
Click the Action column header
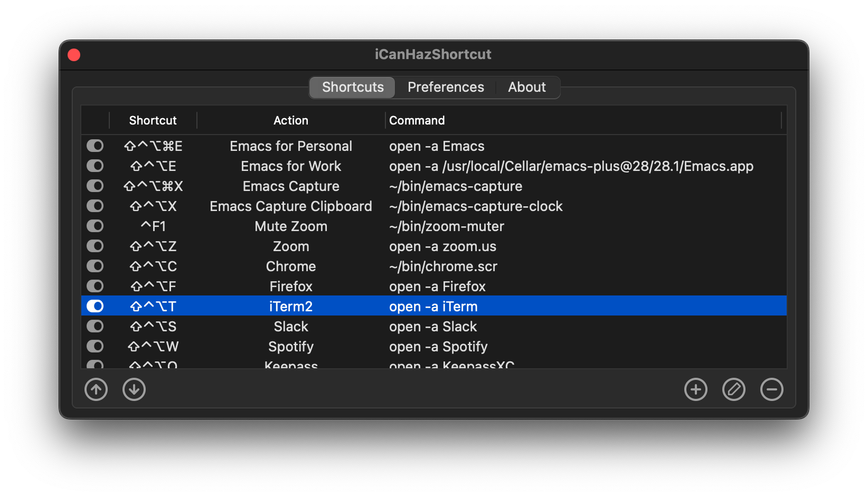[x=290, y=120]
